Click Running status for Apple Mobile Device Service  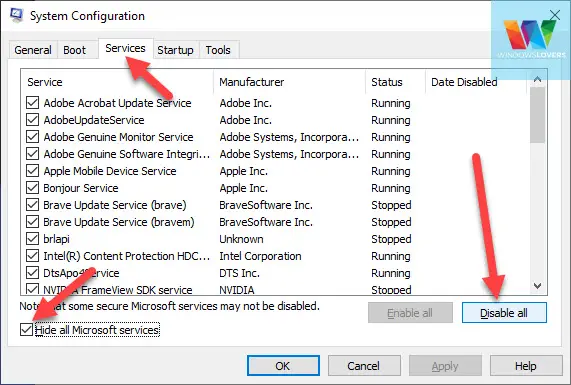[391, 171]
